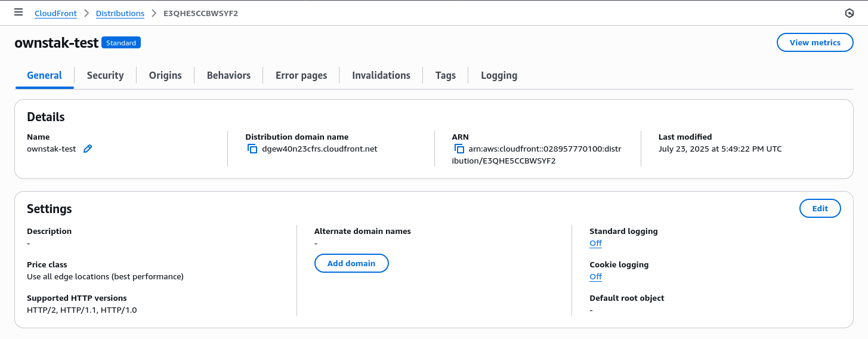Go to Distributions breadcrumb link
The image size is (868, 339).
(x=120, y=13)
